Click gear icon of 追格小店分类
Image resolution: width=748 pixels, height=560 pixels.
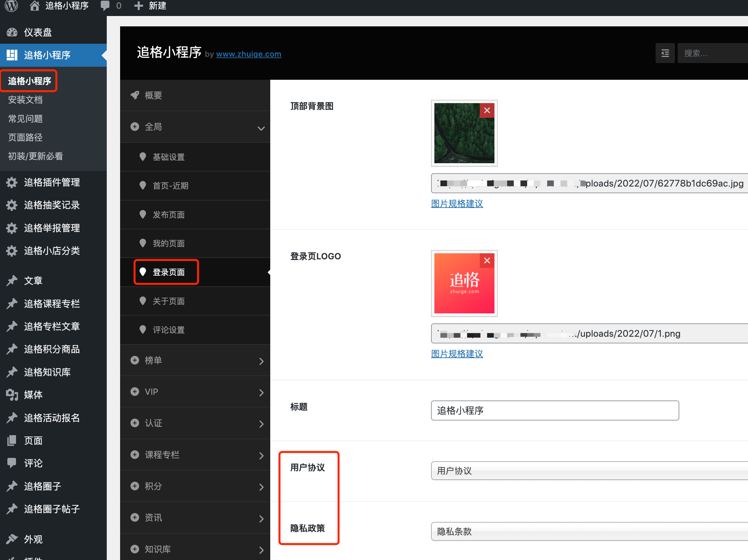(12, 251)
